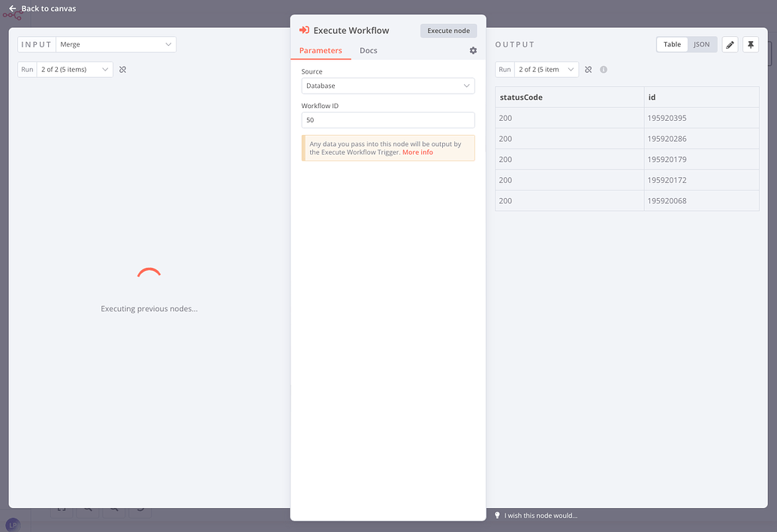The height and width of the screenshot is (532, 777).
Task: Switch to the Docs tab
Action: [x=368, y=50]
